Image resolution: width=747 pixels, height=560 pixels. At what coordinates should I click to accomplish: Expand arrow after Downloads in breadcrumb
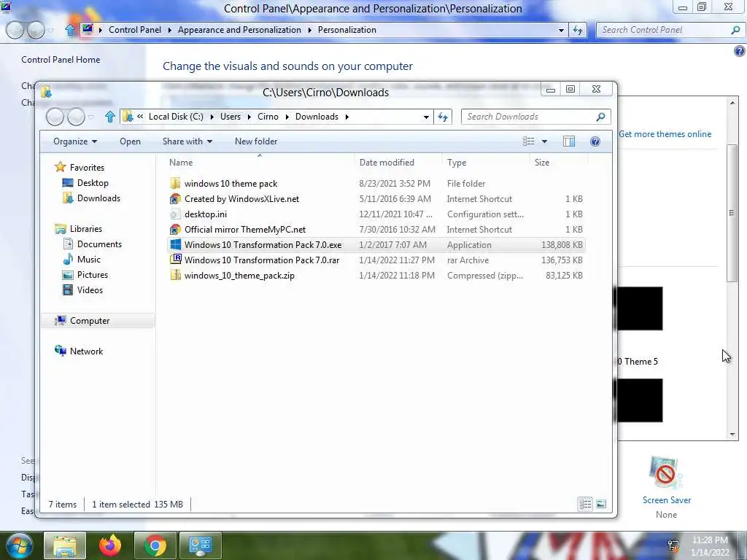tap(347, 117)
